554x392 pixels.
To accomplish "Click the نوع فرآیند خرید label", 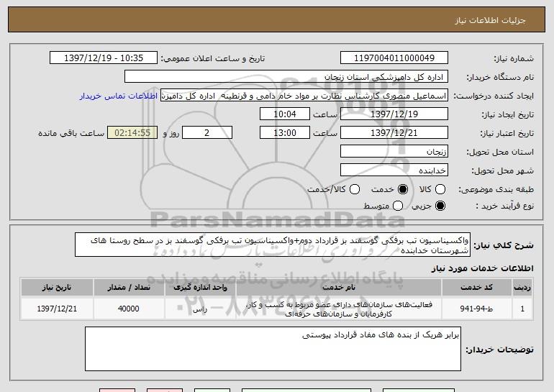I will tap(505, 206).
